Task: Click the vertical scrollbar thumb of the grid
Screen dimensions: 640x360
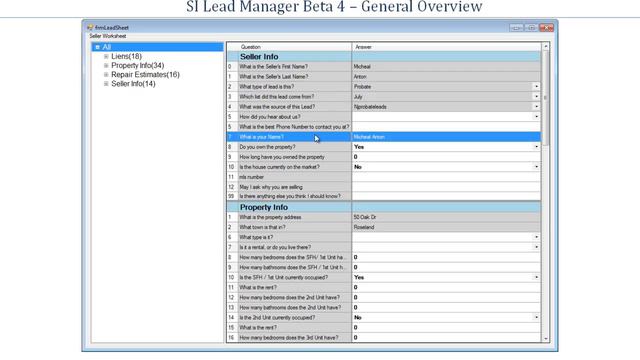Action: pos(546,98)
